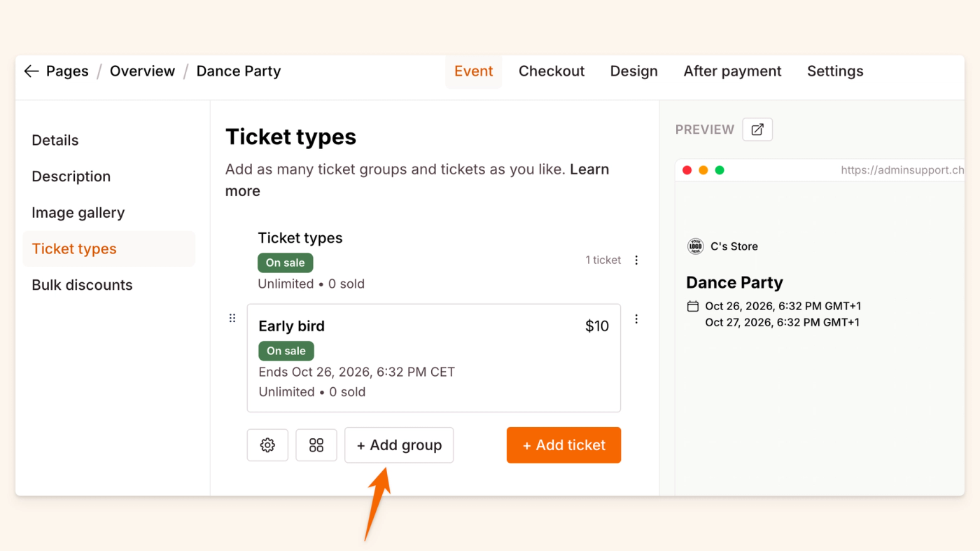Follow the Learn more link
The width and height of the screenshot is (980, 551).
[589, 169]
